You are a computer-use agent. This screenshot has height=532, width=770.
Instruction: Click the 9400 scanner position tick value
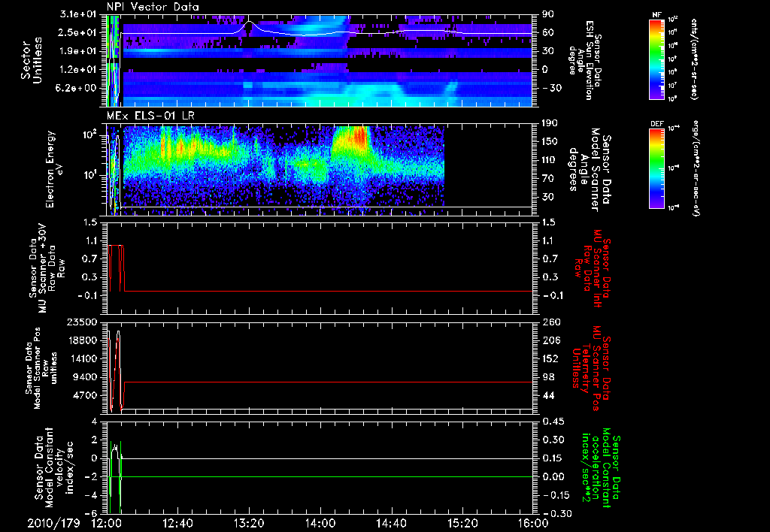click(x=86, y=377)
